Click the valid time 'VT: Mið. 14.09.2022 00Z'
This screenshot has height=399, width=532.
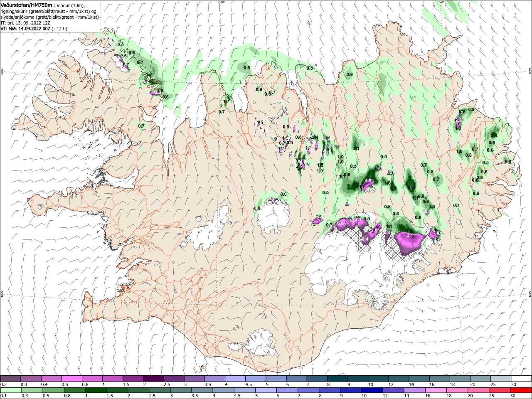click(x=25, y=29)
